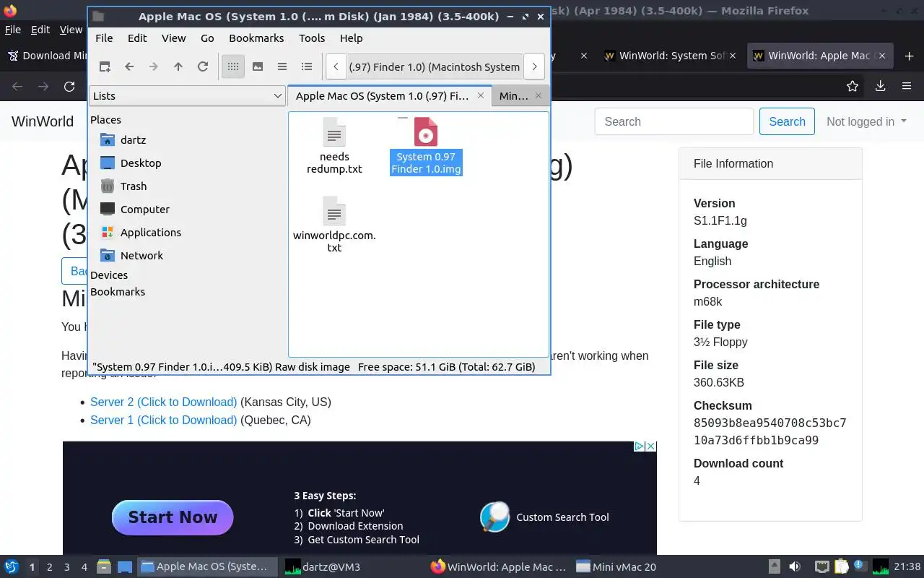Switch to WinWorld: Apple Mac Firefox tab
The width and height of the screenshot is (924, 578).
(x=819, y=56)
